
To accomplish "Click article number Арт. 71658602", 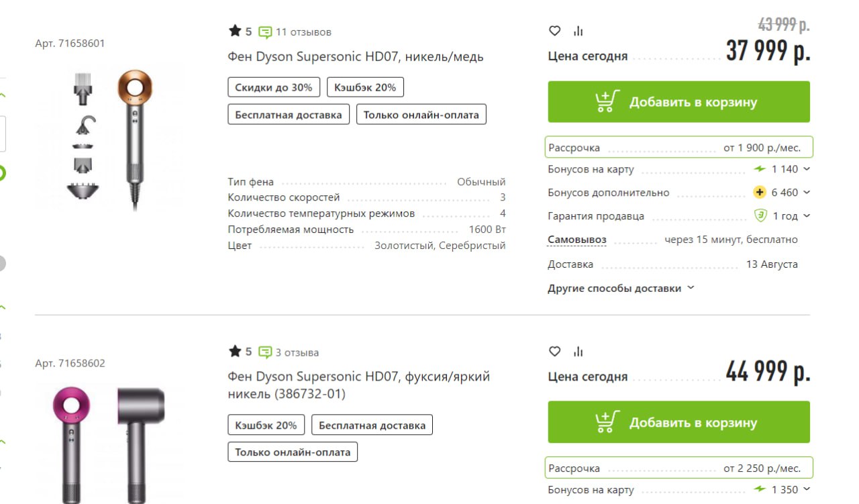I will coord(70,363).
